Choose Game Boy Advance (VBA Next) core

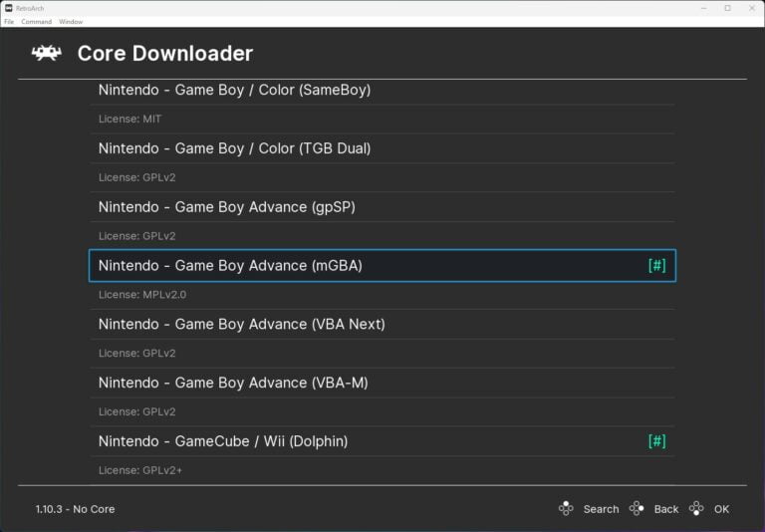(241, 324)
